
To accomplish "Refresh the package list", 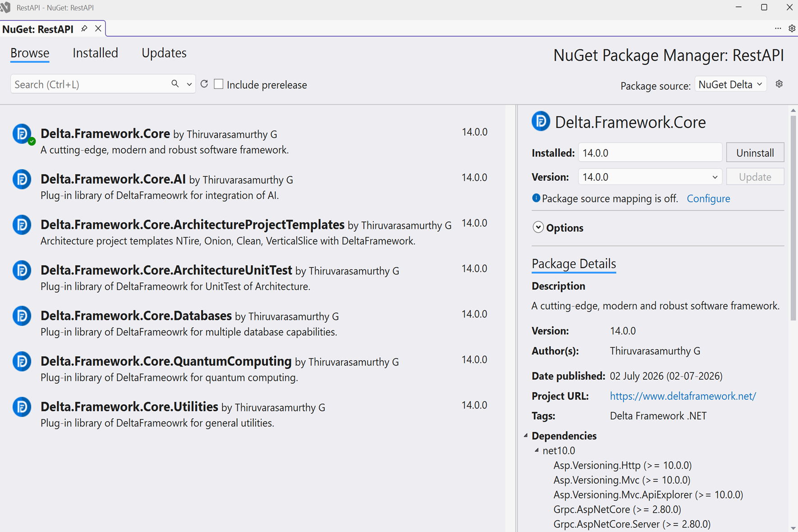I will 204,84.
